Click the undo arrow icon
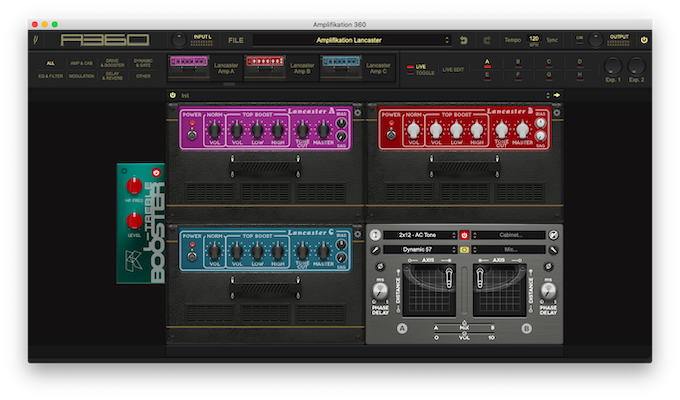 464,40
